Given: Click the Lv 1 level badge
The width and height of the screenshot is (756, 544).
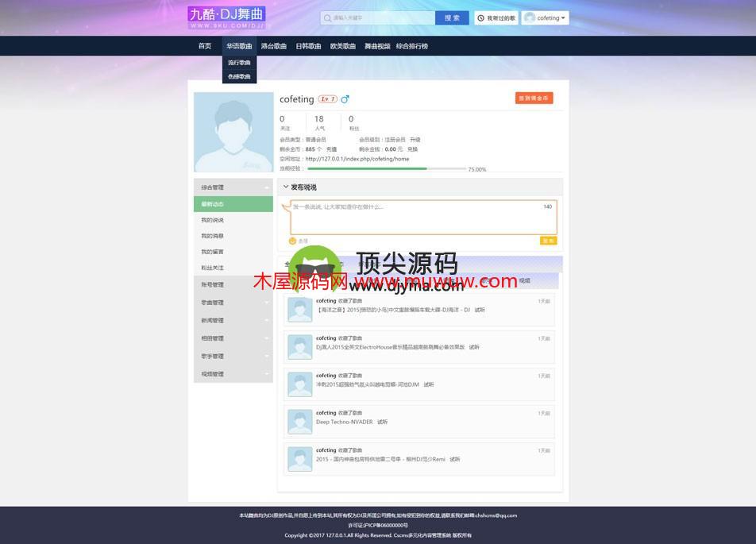Looking at the screenshot, I should (327, 99).
